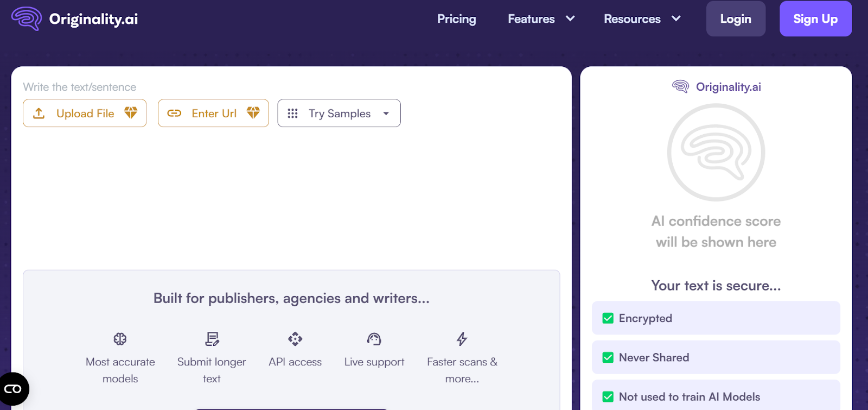Expand the Resources dropdown menu
Screen dimensions: 868x410
point(642,19)
